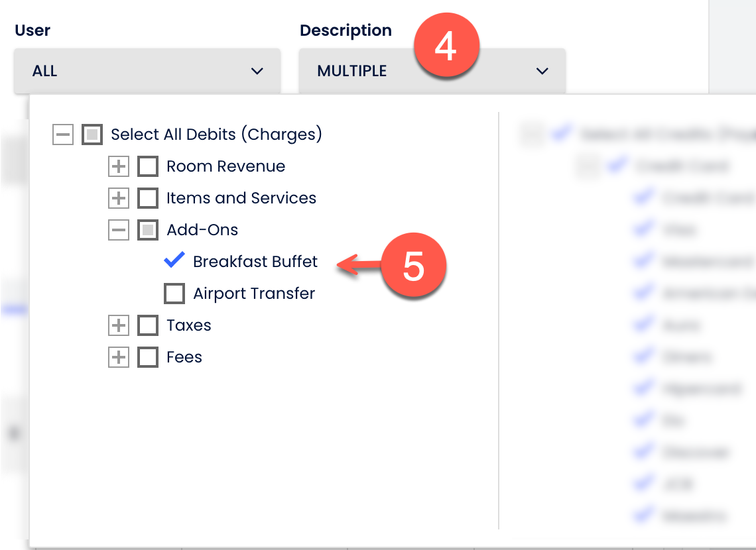Open the User dropdown showing ALL

click(146, 70)
